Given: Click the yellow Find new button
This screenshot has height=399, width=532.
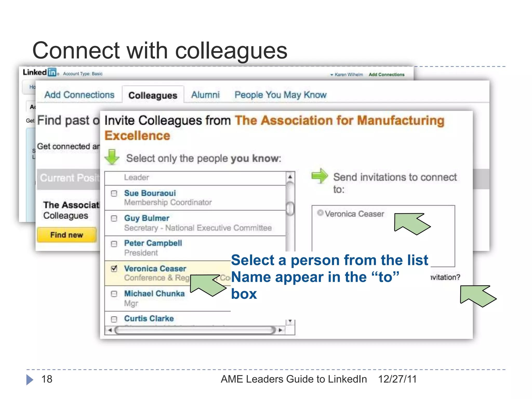Looking at the screenshot, I should coord(67,235).
